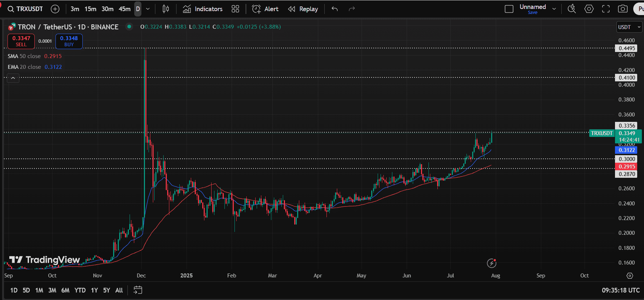The width and height of the screenshot is (644, 300).
Task: Open chart settings hexagon icon
Action: pyautogui.click(x=589, y=9)
